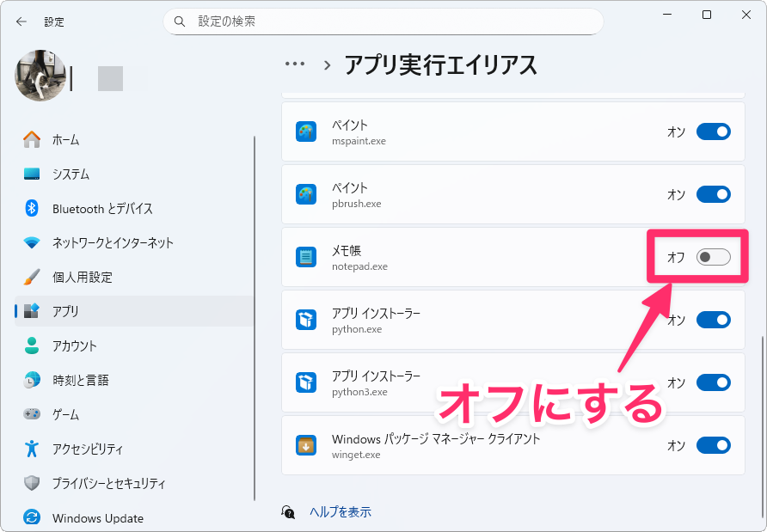Focus the 設定の検索 search box
This screenshot has height=532, width=767.
point(383,21)
